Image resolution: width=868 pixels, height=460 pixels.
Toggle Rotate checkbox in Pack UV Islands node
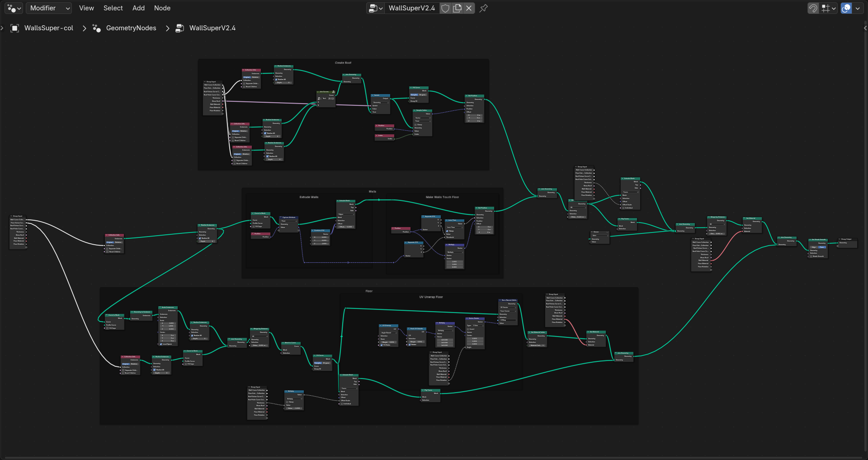410,345
